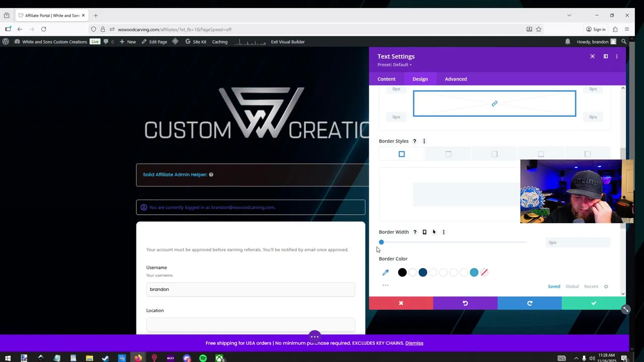Screen dimensions: 644x362
Task: Open the Firefox hamburger menu
Action: pyautogui.click(x=626, y=29)
